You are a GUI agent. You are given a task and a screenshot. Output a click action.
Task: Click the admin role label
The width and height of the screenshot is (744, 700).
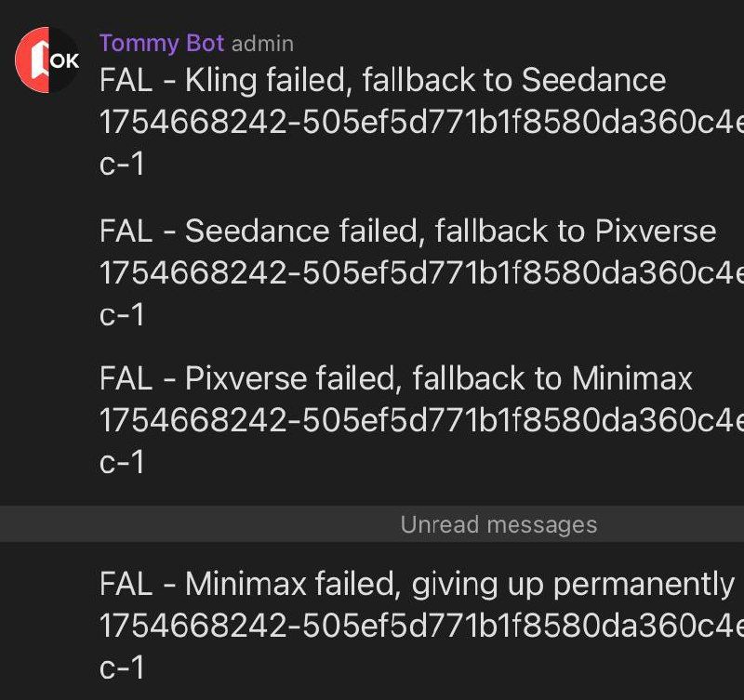(x=262, y=44)
